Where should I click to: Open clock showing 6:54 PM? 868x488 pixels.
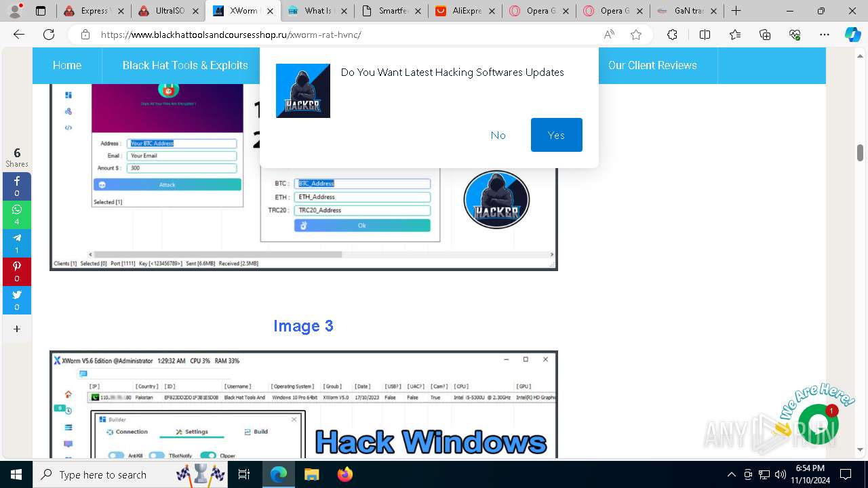[x=810, y=474]
